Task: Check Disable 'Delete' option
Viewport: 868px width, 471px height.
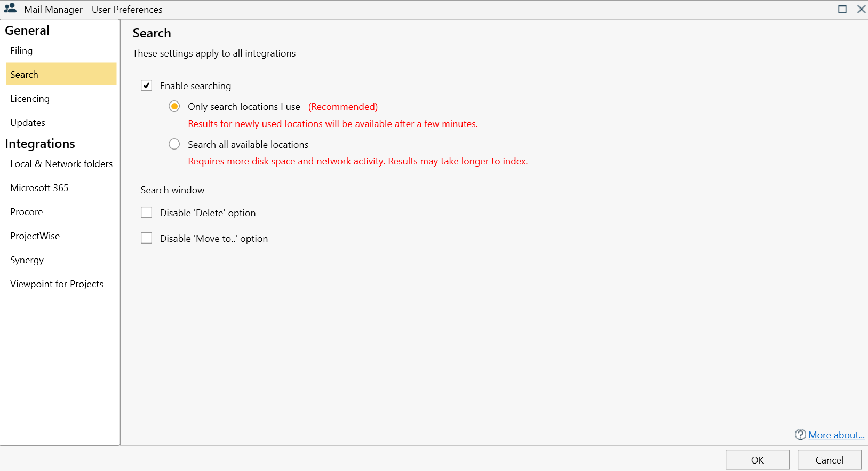Action: click(x=147, y=213)
